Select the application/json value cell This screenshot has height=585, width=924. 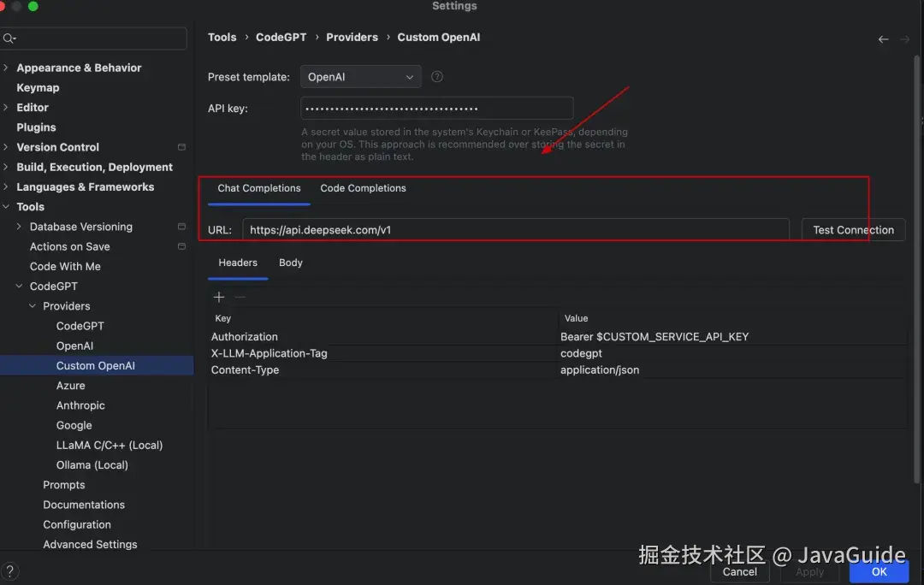732,370
